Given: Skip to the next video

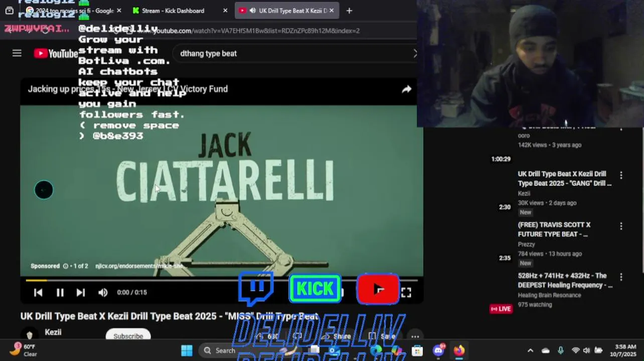Looking at the screenshot, I should click(81, 292).
